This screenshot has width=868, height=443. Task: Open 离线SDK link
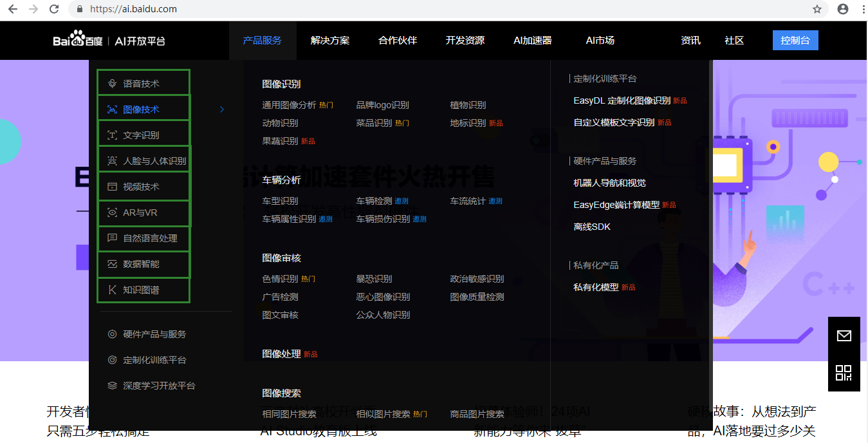pyautogui.click(x=592, y=227)
